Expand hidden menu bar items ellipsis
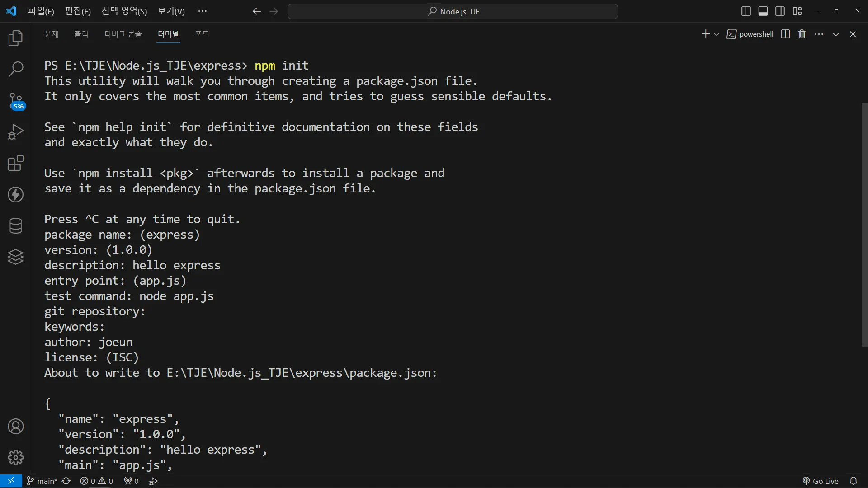 click(202, 11)
